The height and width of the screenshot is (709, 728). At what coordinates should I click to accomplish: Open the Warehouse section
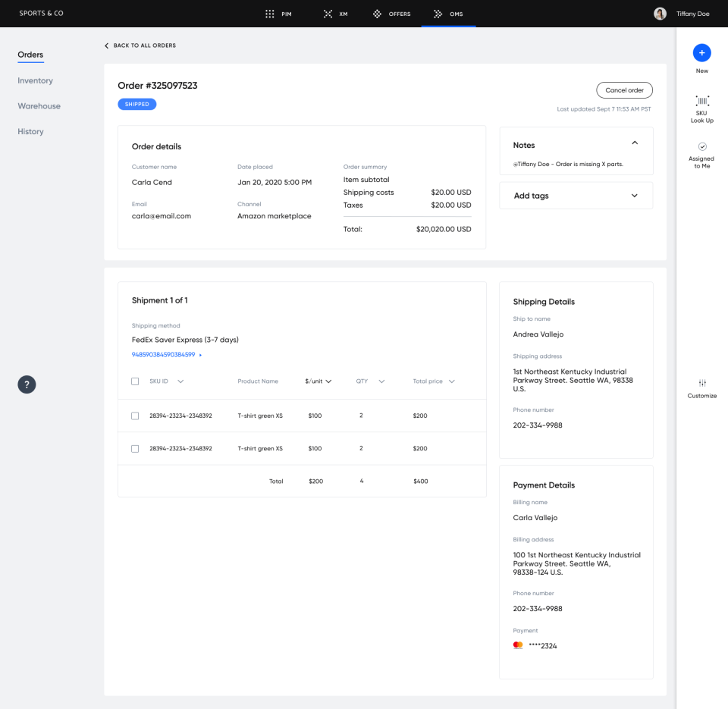click(39, 106)
